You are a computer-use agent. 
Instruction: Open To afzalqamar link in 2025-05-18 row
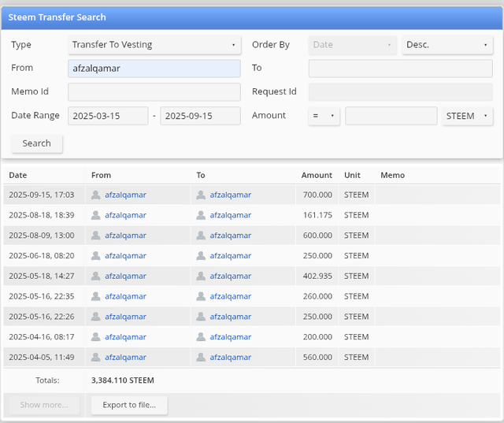point(231,276)
